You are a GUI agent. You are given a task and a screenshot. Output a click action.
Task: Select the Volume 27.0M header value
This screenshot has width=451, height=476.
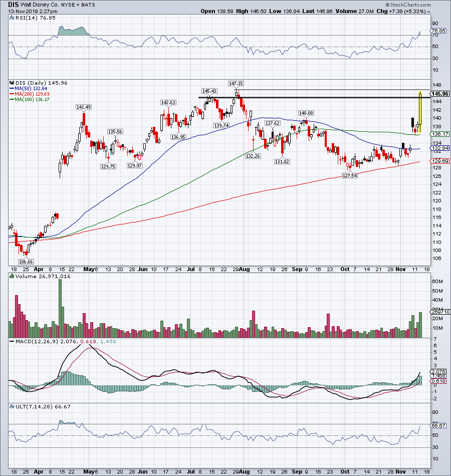(354, 11)
